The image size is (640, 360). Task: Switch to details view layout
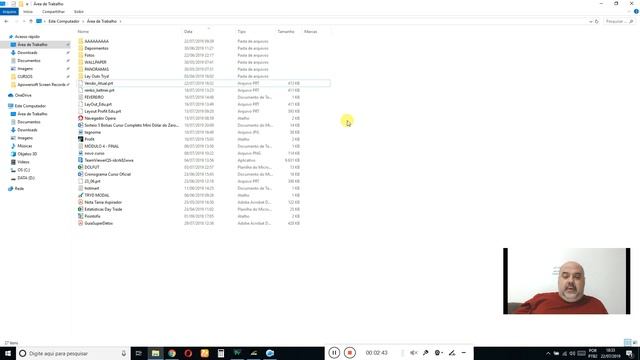click(627, 342)
